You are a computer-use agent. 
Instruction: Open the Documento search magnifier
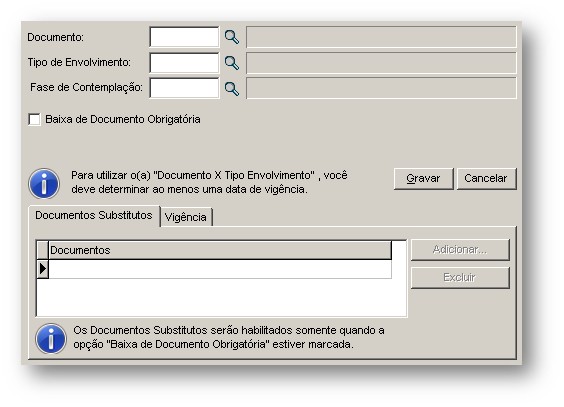point(232,37)
